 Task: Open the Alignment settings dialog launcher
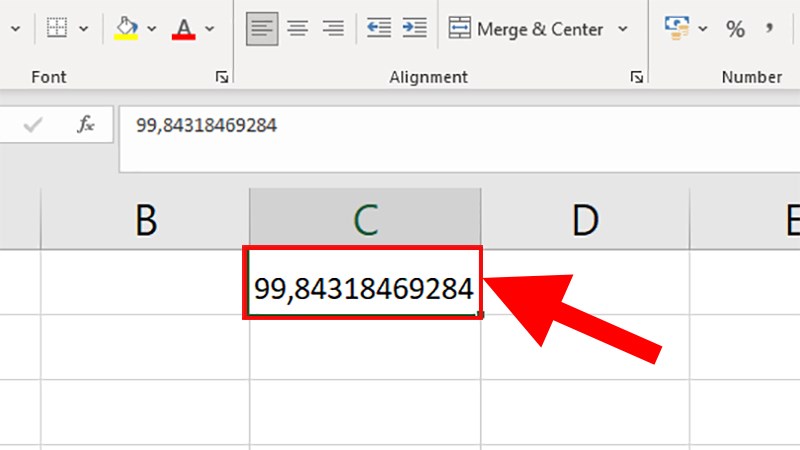pyautogui.click(x=635, y=77)
